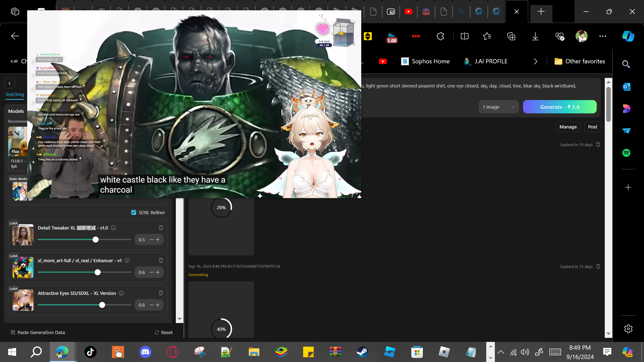Click the Manage button
This screenshot has width=644, height=362.
click(x=568, y=127)
